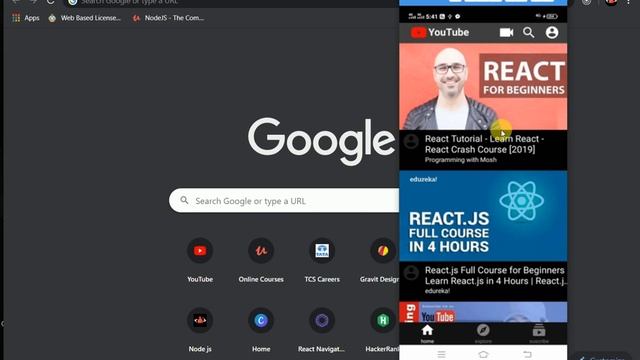Open the Online Courses shortcut tile
The width and height of the screenshot is (640, 360).
[x=261, y=260]
